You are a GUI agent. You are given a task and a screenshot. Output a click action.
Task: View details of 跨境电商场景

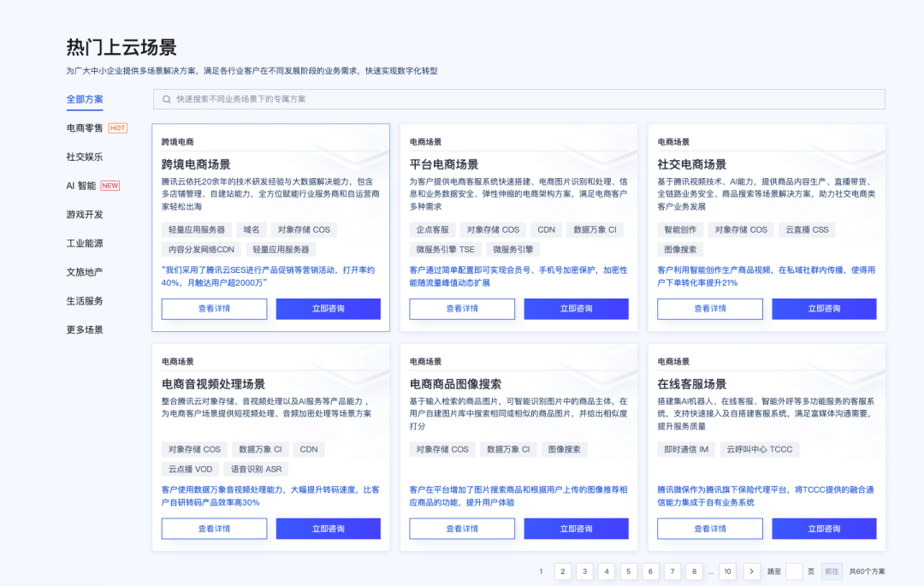(214, 309)
